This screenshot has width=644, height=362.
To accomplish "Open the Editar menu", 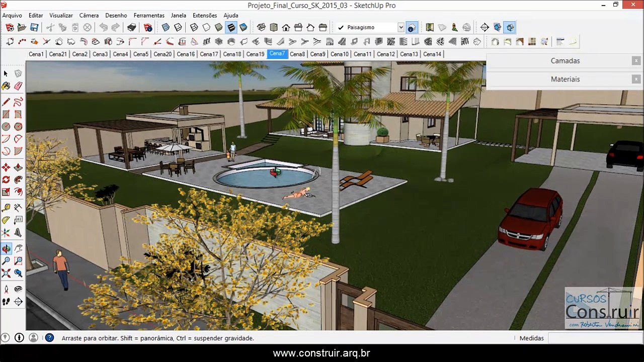I will tap(36, 16).
